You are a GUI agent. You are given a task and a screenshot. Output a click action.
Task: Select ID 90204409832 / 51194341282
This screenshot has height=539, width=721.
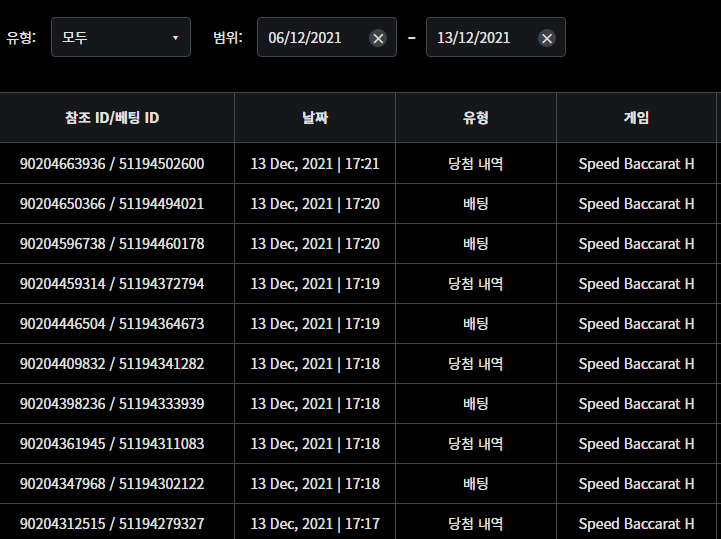(x=112, y=364)
